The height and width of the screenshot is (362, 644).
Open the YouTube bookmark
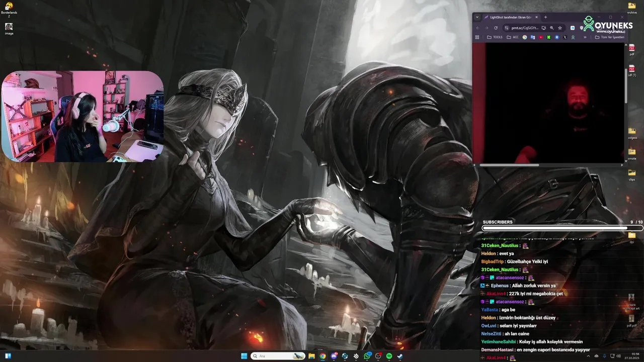tap(541, 37)
